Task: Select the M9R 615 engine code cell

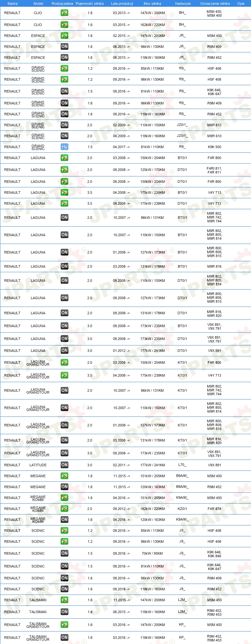Action: [x=214, y=125]
